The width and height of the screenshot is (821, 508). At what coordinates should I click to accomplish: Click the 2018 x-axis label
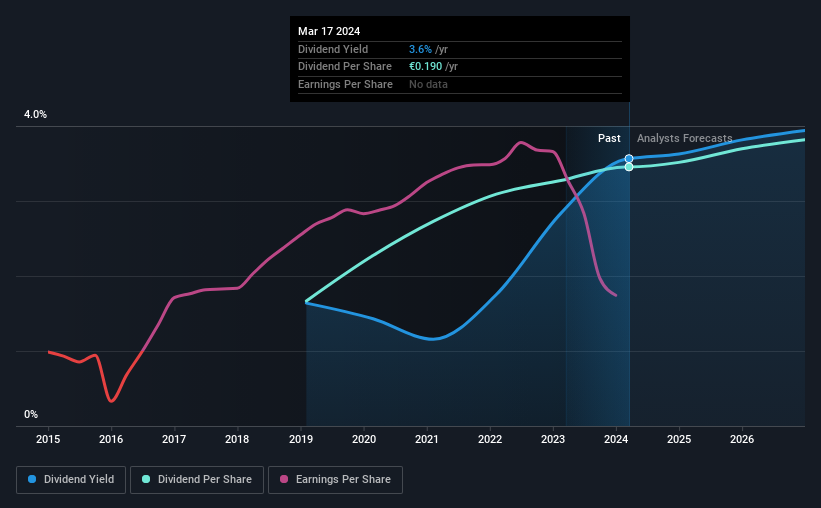click(x=237, y=439)
